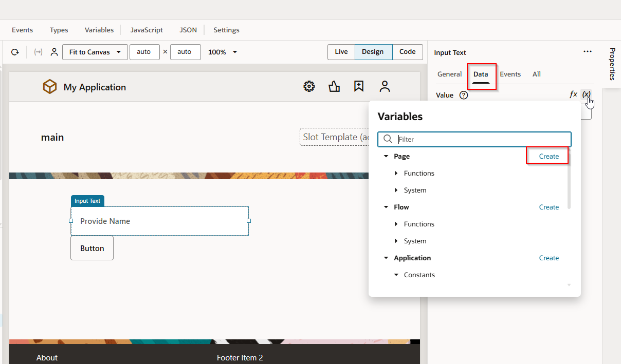Image resolution: width=621 pixels, height=364 pixels.
Task: Open the Fit to Canvas dropdown
Action: tap(95, 52)
